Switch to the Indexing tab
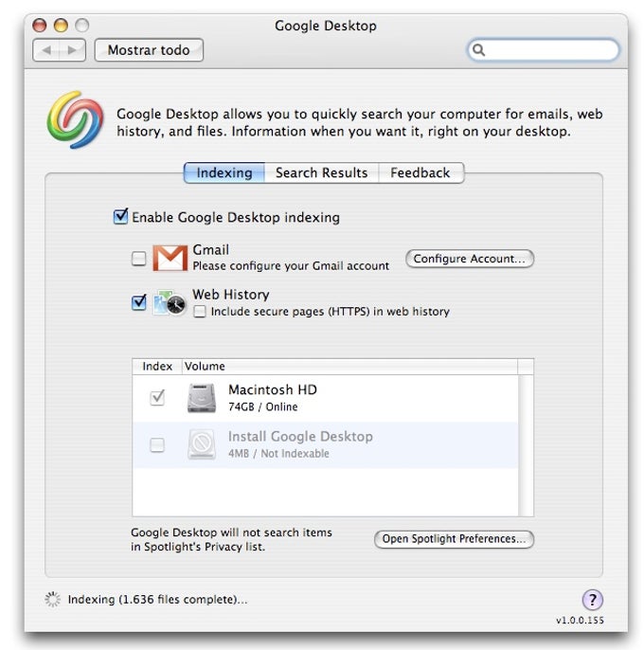The height and width of the screenshot is (650, 644). pos(224,172)
